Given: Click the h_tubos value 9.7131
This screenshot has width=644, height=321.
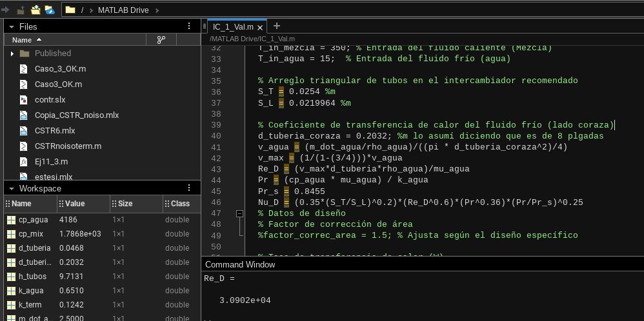Looking at the screenshot, I should (70, 277).
